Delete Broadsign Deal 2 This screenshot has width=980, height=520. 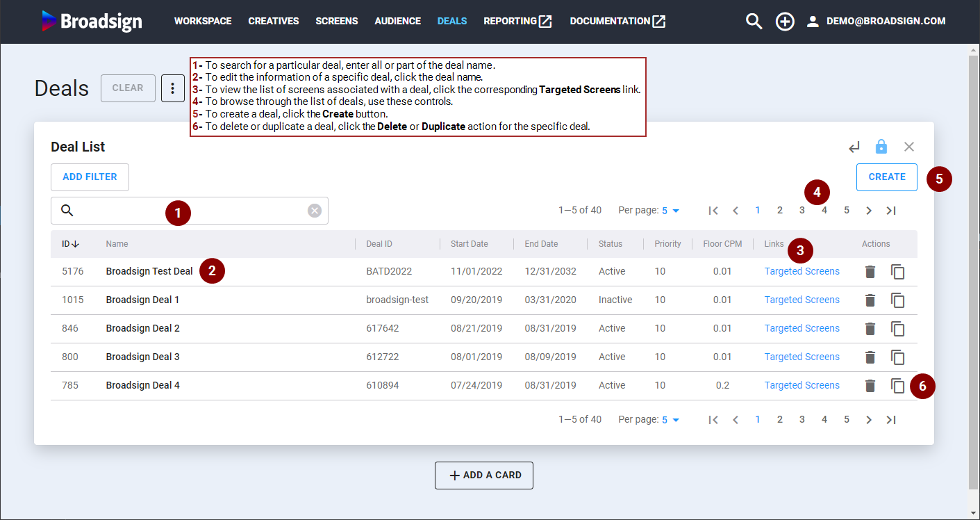(x=870, y=329)
